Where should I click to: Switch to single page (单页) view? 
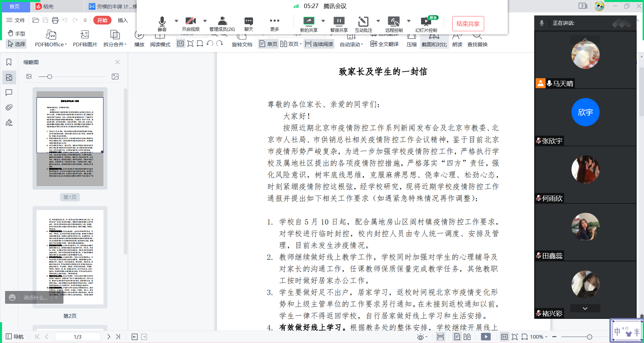tap(269, 44)
